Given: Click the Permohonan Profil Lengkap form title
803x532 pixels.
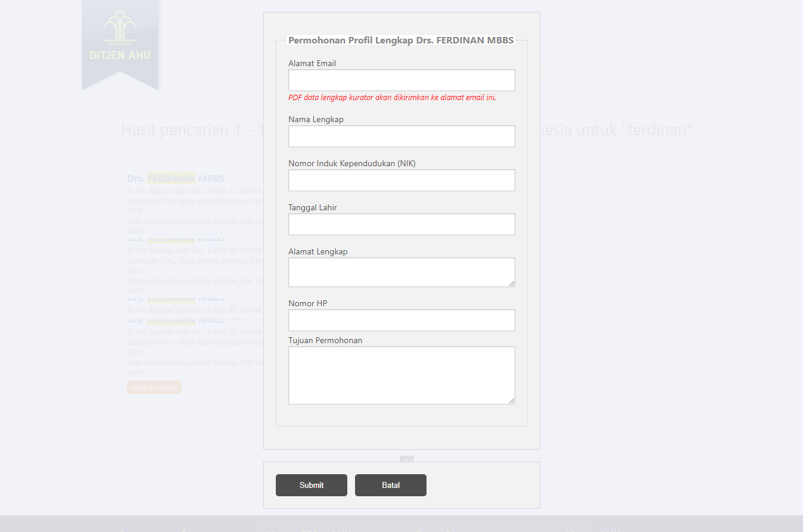Looking at the screenshot, I should pos(401,41).
